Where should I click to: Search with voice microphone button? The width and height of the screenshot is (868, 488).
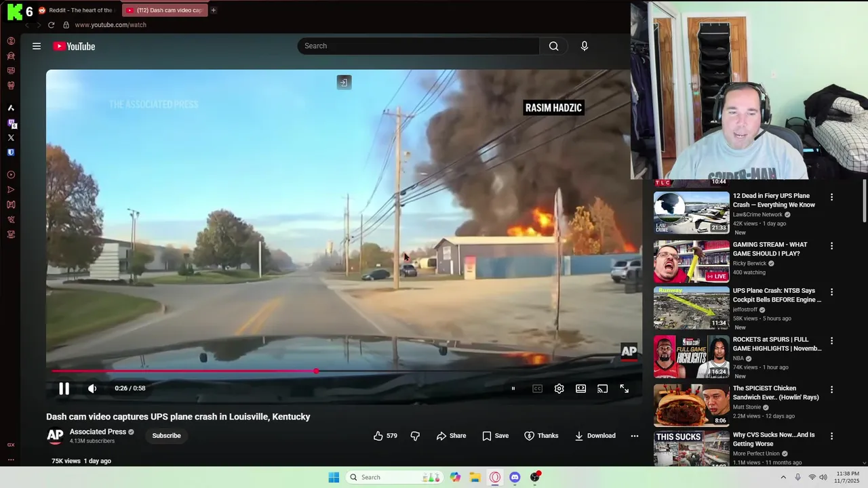[585, 46]
